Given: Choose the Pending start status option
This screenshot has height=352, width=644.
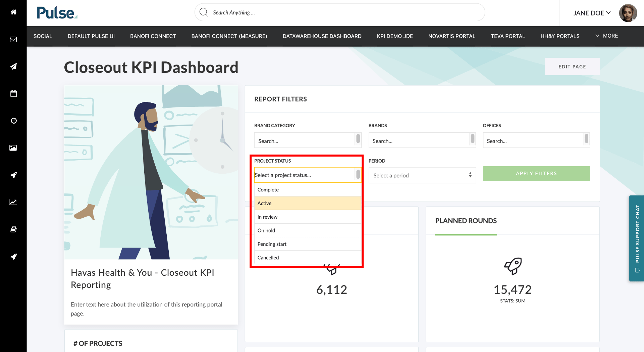Looking at the screenshot, I should pyautogui.click(x=308, y=244).
